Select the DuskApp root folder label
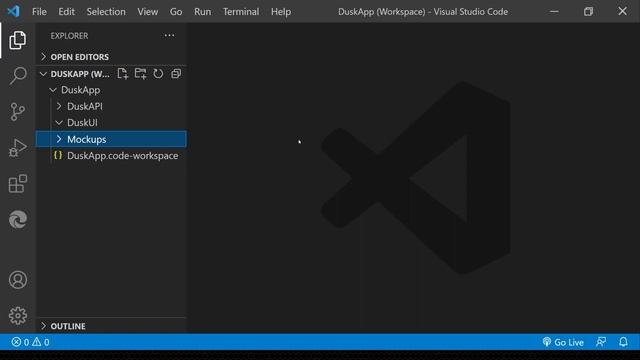 [x=80, y=90]
